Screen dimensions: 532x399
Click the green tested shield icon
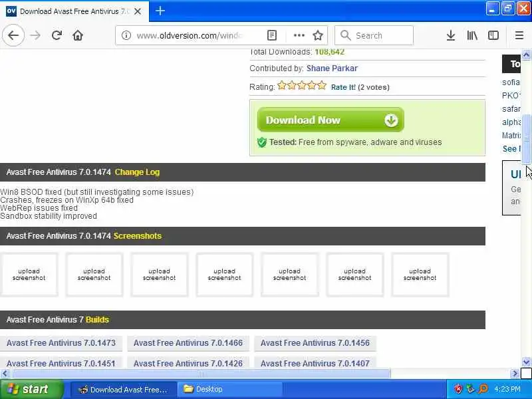[x=262, y=142]
